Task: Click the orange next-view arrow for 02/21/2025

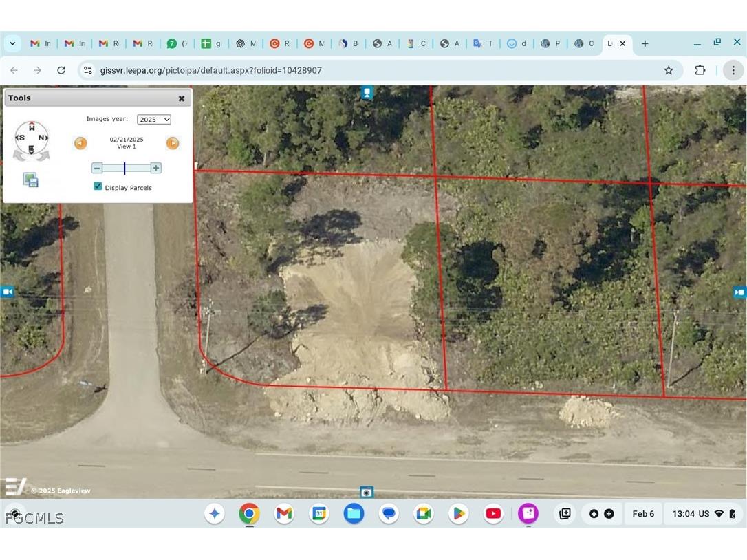Action: tap(173, 143)
